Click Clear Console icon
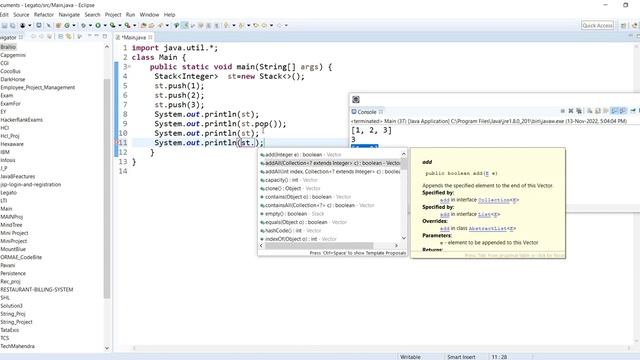 tap(589, 111)
